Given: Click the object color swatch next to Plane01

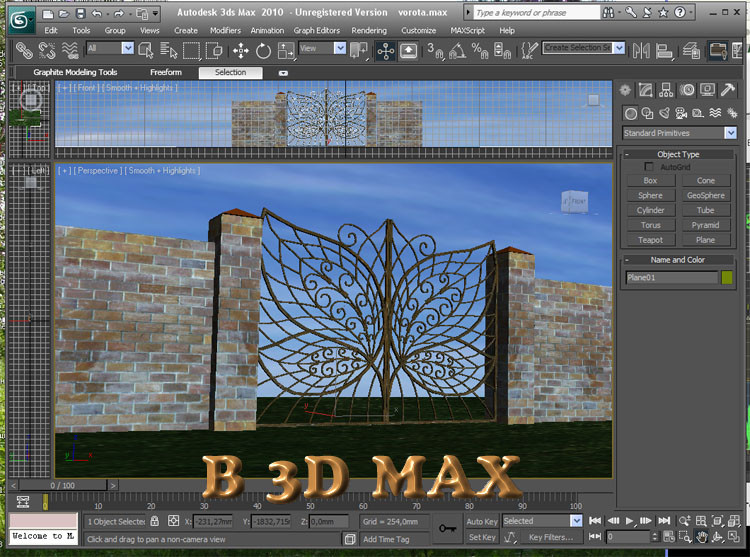Looking at the screenshot, I should pyautogui.click(x=727, y=277).
